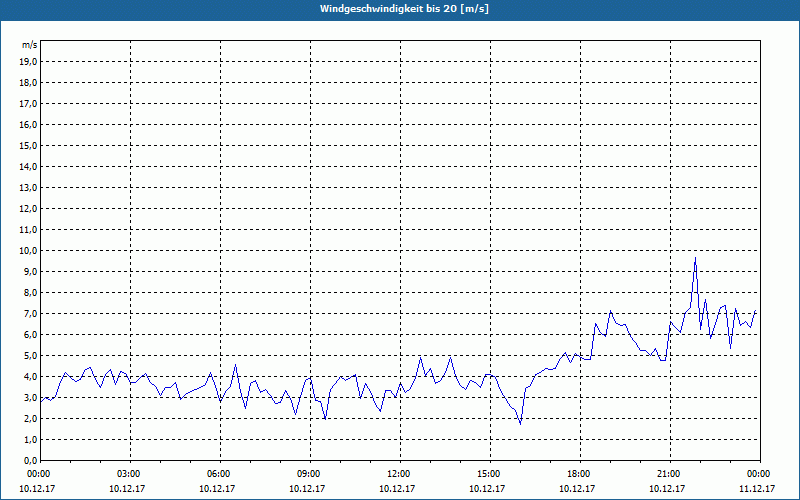Pick the '14,0' y-axis label

(29, 167)
